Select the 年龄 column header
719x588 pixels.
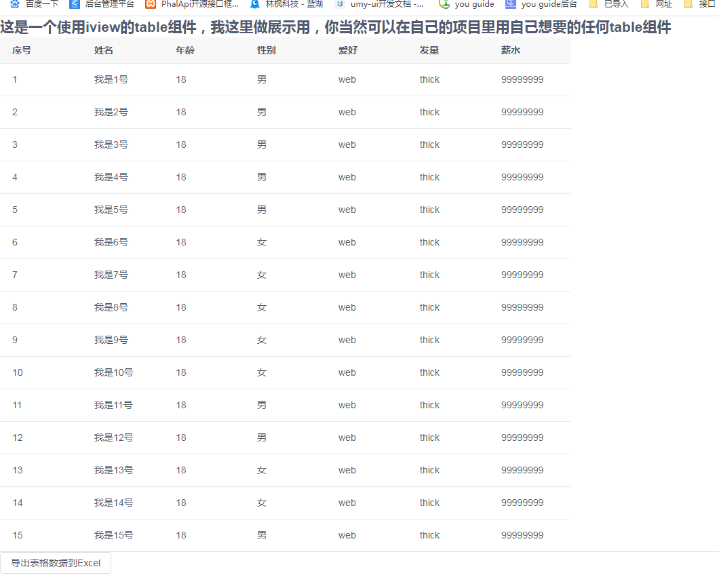coord(184,50)
